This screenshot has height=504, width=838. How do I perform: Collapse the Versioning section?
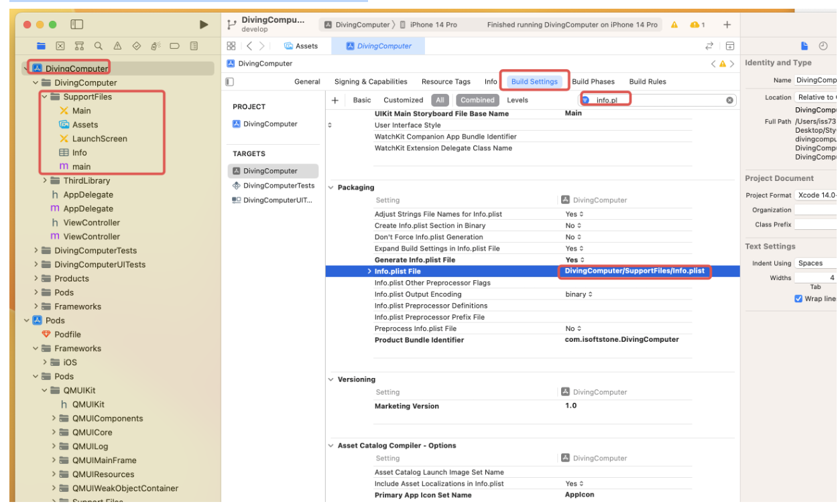point(331,379)
